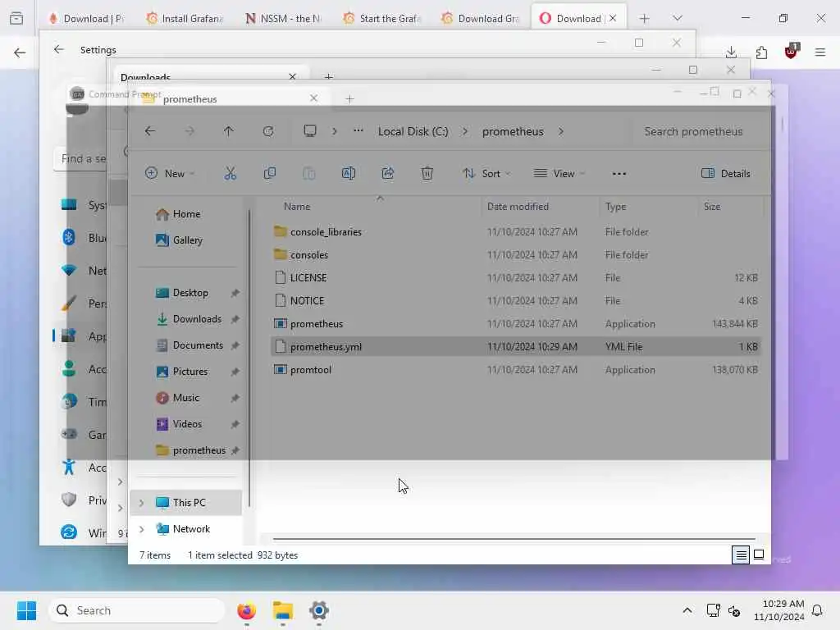
Task: Switch to Install Grafana browser tab
Action: click(x=184, y=19)
